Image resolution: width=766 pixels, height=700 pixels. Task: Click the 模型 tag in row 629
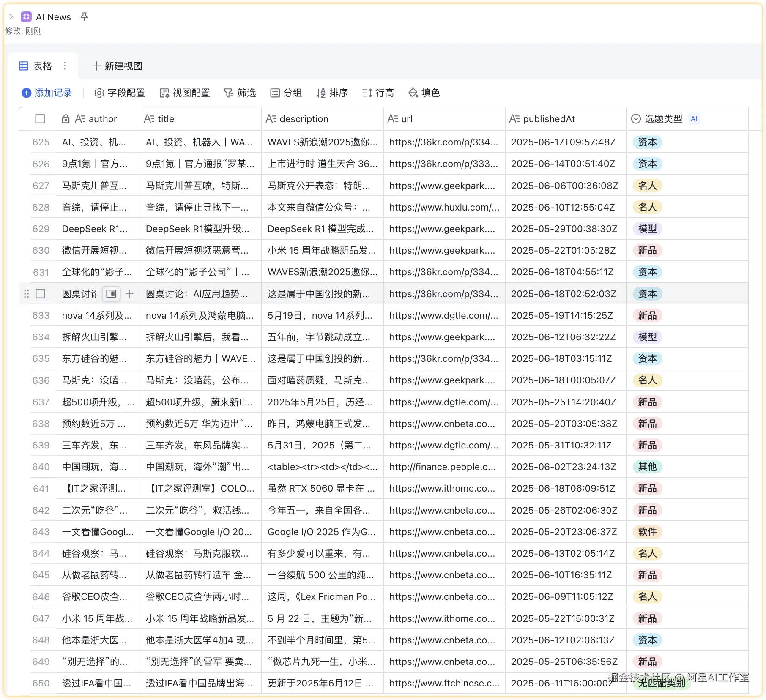(x=647, y=229)
